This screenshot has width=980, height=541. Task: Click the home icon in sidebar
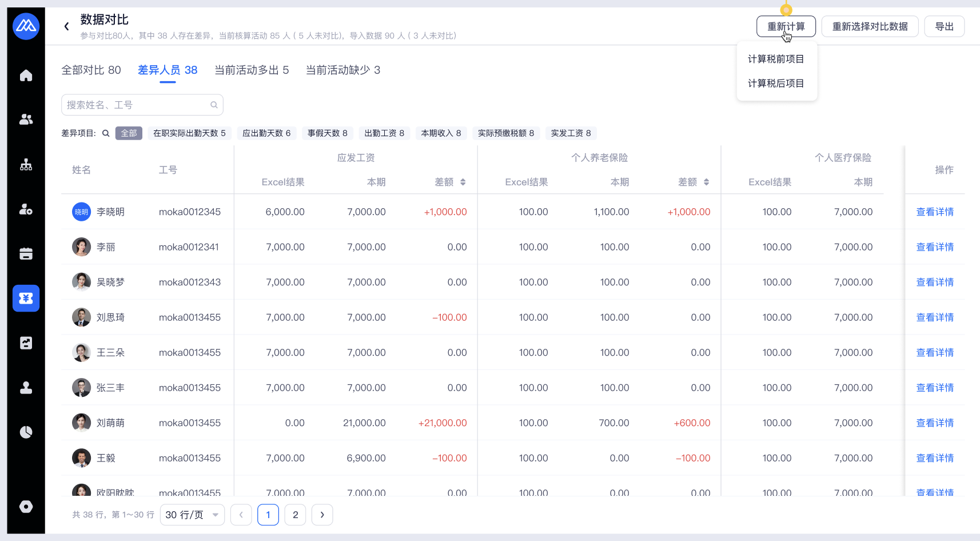[26, 75]
